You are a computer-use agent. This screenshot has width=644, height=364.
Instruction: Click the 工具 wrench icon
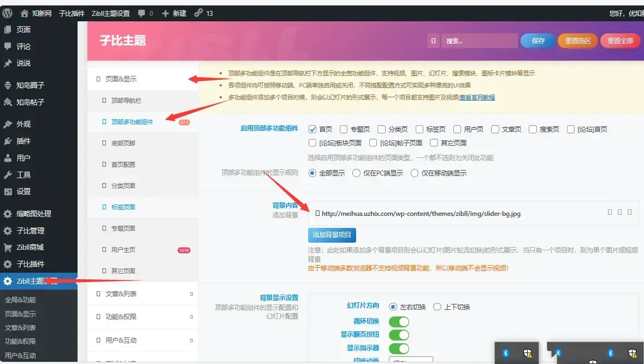[x=8, y=174]
